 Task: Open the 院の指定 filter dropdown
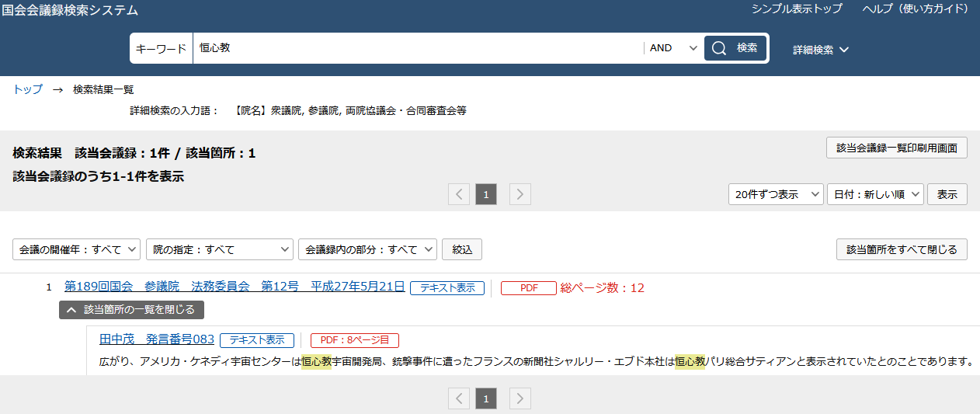(221, 249)
